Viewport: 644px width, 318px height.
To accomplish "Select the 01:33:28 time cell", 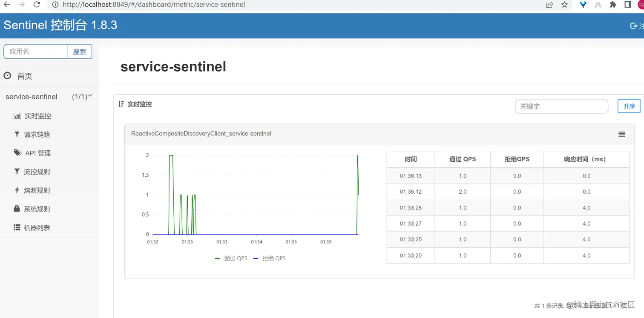I will pyautogui.click(x=411, y=208).
